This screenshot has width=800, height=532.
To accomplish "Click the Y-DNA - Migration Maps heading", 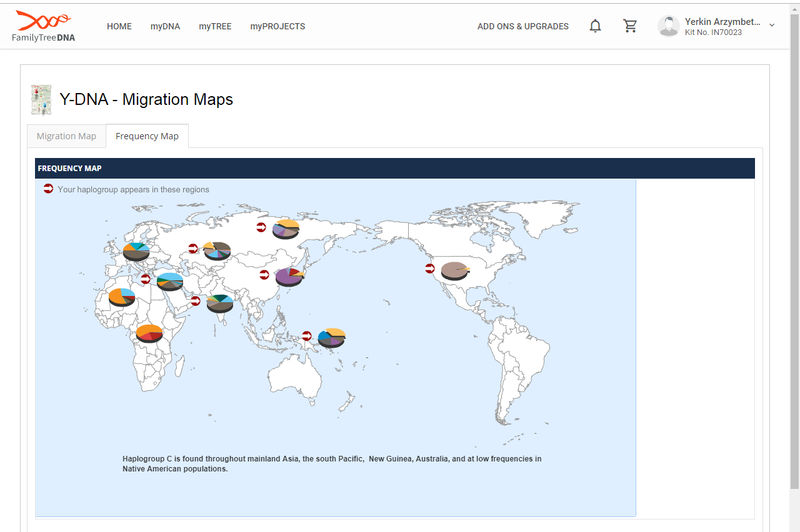I will [146, 99].
